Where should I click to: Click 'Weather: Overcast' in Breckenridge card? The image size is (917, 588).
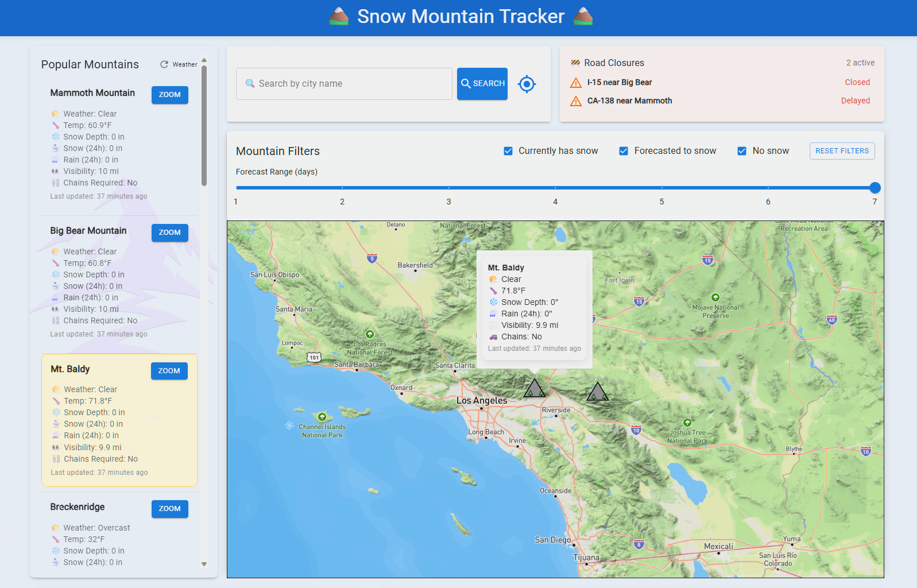click(x=96, y=528)
